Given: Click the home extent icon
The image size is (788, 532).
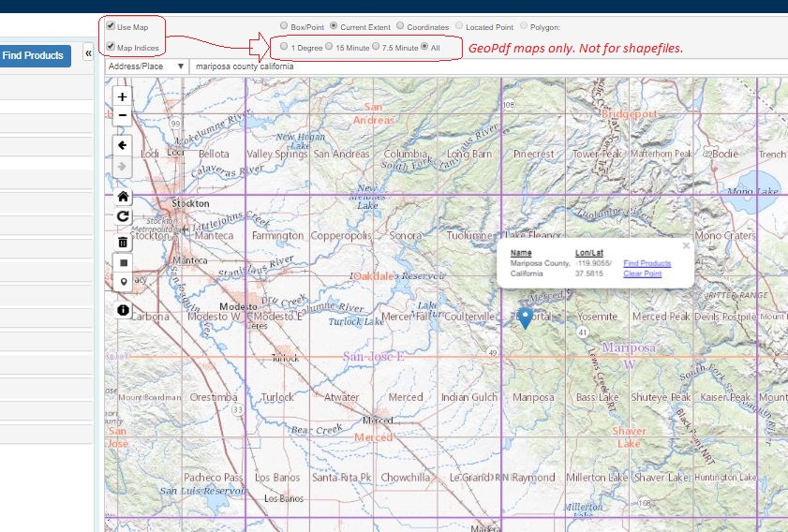Looking at the screenshot, I should pyautogui.click(x=123, y=197).
